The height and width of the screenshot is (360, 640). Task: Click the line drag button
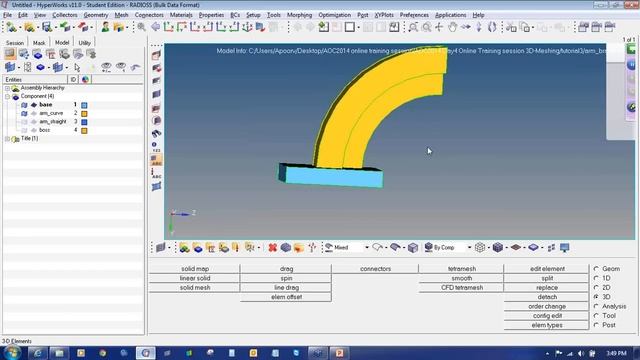[x=286, y=287]
